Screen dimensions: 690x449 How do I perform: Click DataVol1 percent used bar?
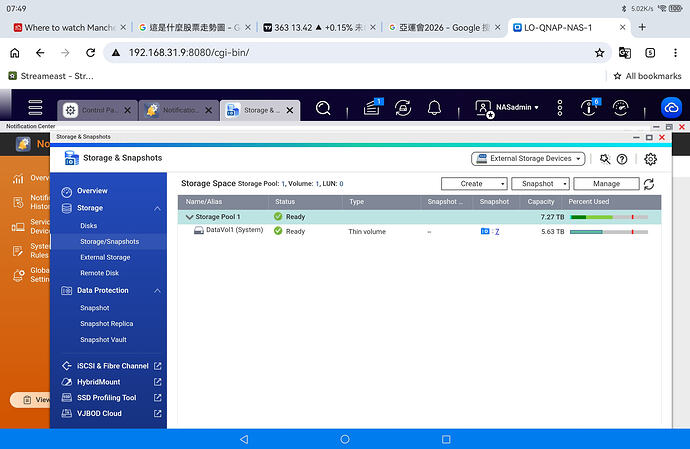[x=609, y=232]
